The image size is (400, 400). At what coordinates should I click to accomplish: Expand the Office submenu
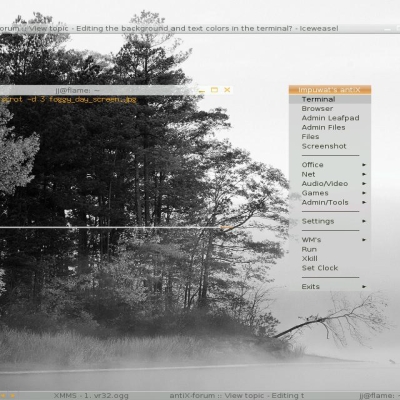tap(330, 165)
